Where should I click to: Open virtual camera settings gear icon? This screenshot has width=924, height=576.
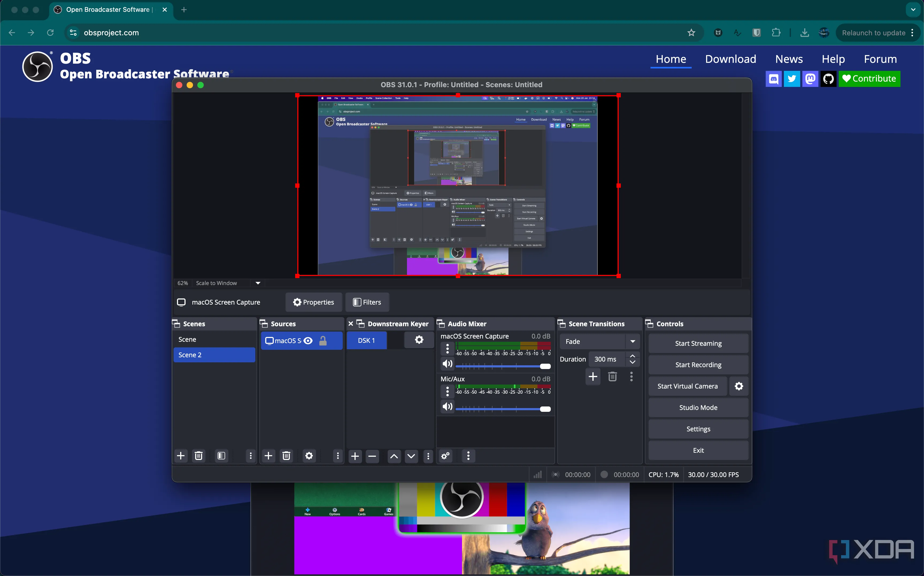tap(738, 386)
